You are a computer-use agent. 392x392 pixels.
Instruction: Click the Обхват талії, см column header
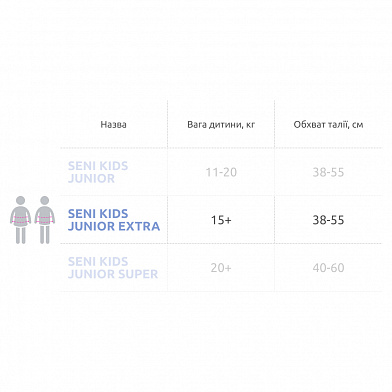click(x=328, y=125)
